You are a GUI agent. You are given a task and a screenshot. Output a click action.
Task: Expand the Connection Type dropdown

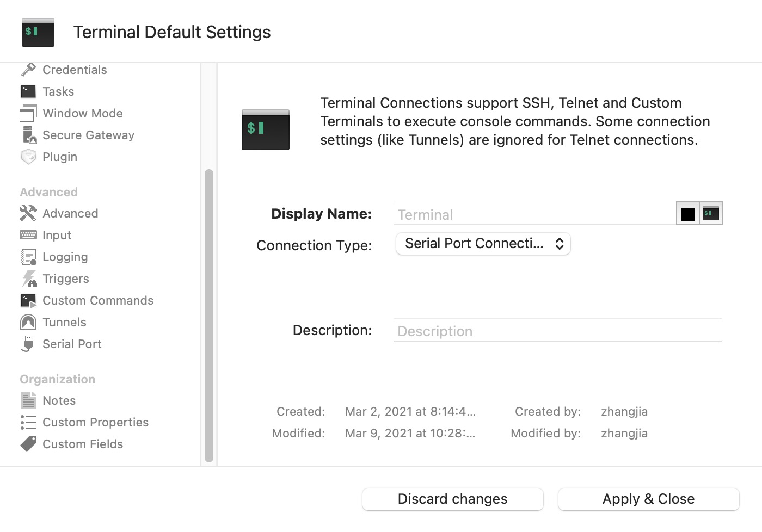point(483,244)
